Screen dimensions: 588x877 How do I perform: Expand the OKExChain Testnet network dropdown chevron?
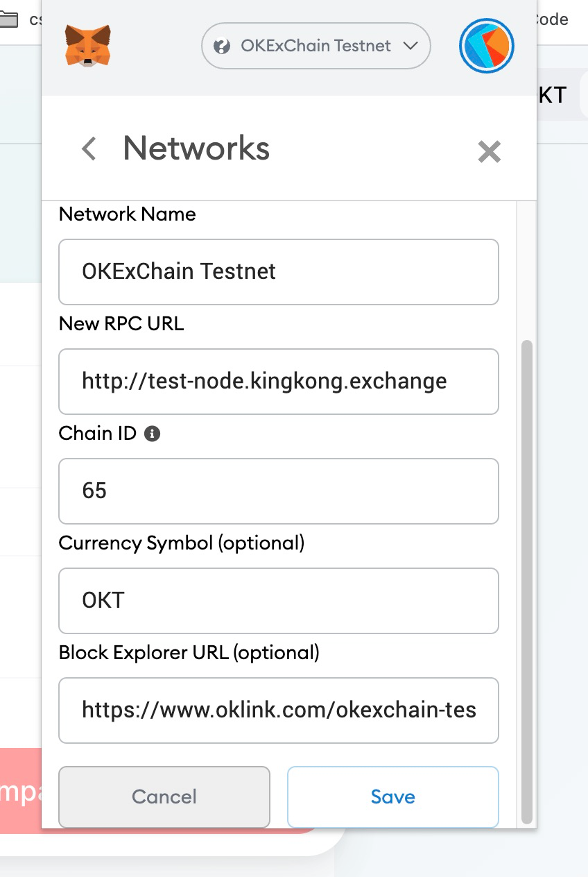(x=410, y=46)
